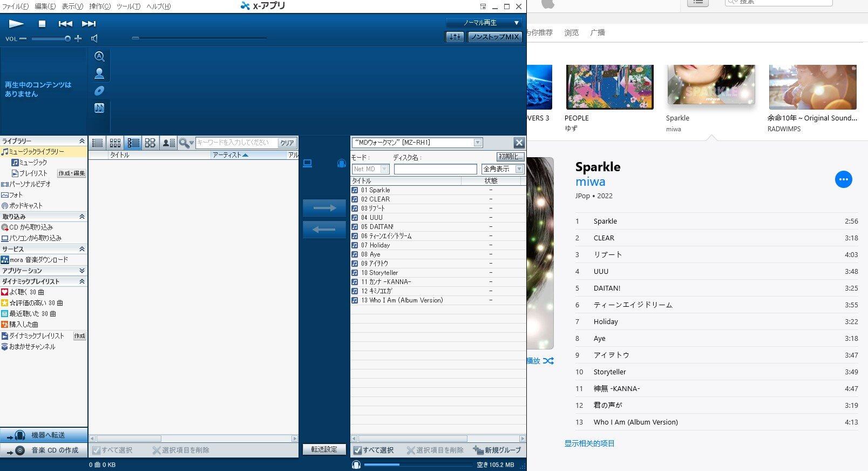Click the computer source icon
The width and height of the screenshot is (868, 471).
coord(308,163)
